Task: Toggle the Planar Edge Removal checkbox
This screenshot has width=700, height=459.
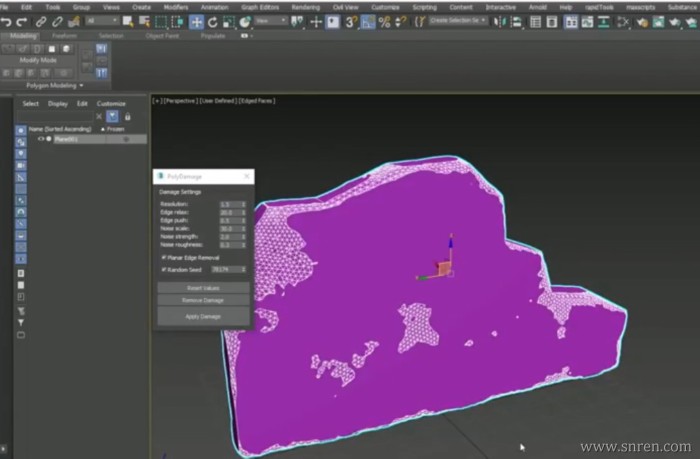Action: pyautogui.click(x=163, y=257)
